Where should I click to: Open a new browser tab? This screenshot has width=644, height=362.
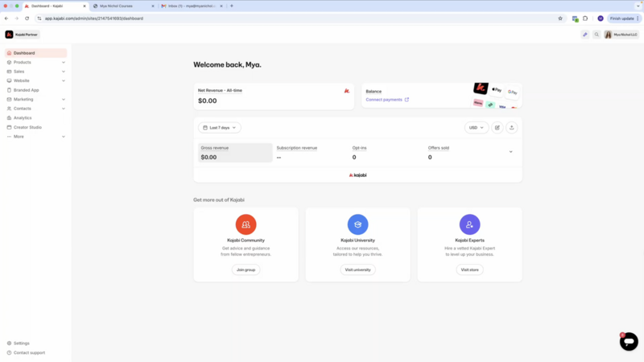tap(232, 6)
